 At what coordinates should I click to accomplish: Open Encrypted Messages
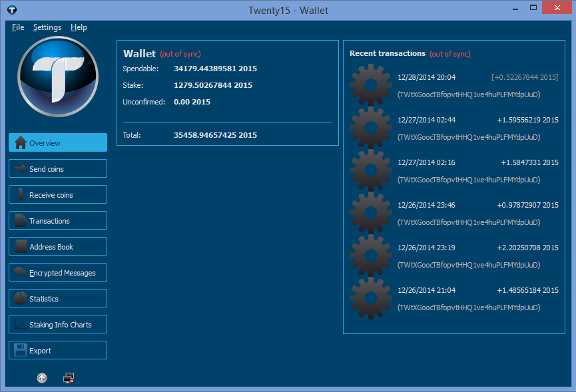tap(58, 272)
